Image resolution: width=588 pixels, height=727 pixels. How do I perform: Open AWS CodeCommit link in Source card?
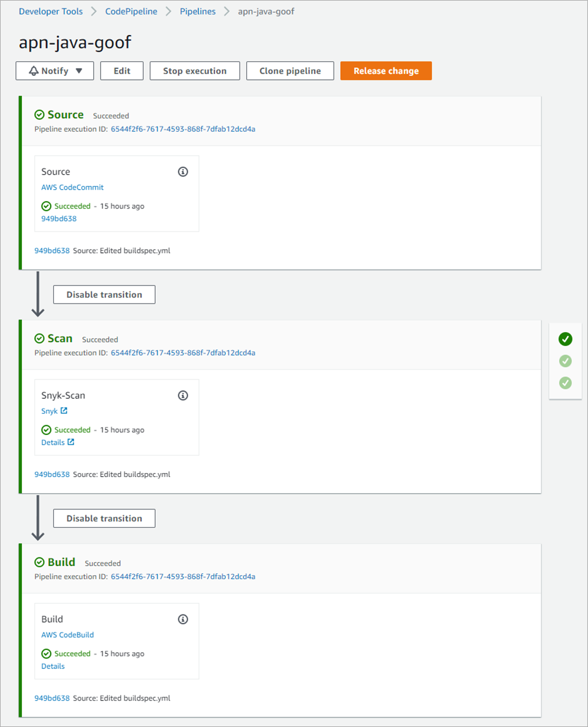(72, 187)
